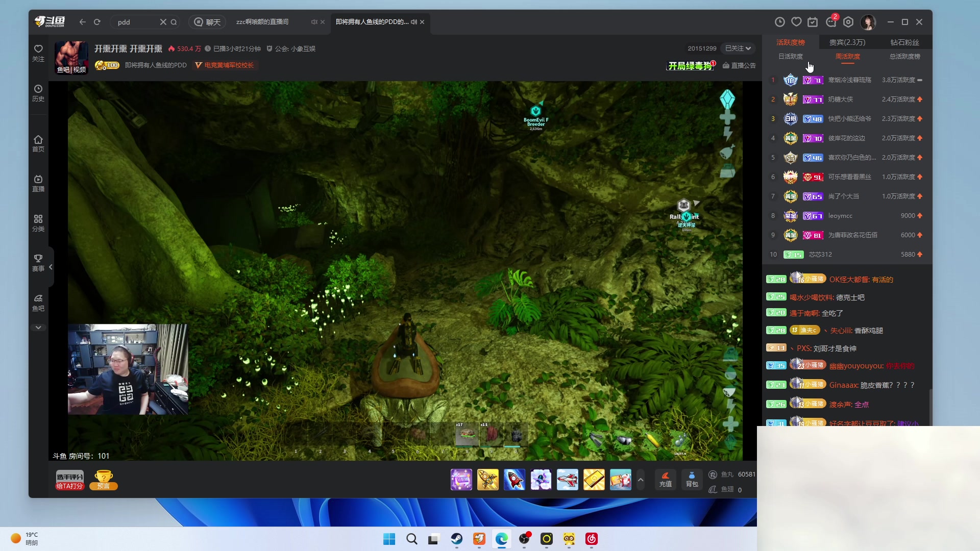The width and height of the screenshot is (980, 551).
Task: Send the gold card gift
Action: pos(594,480)
